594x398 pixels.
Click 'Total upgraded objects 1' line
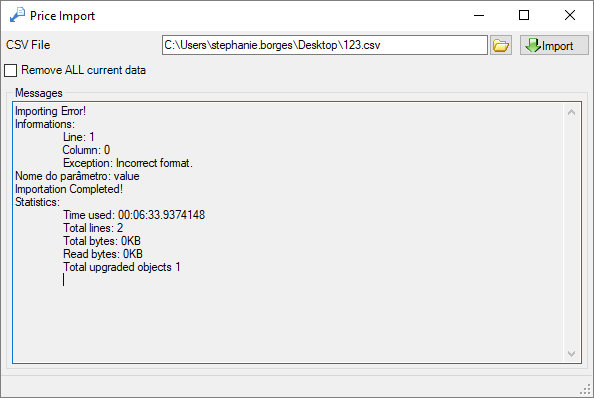coord(122,267)
